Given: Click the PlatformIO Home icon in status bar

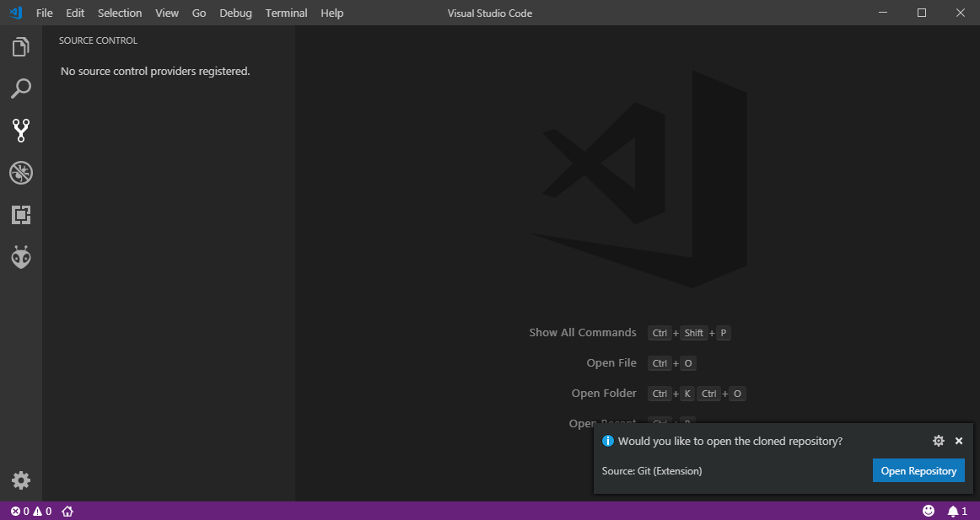Looking at the screenshot, I should click(67, 512).
